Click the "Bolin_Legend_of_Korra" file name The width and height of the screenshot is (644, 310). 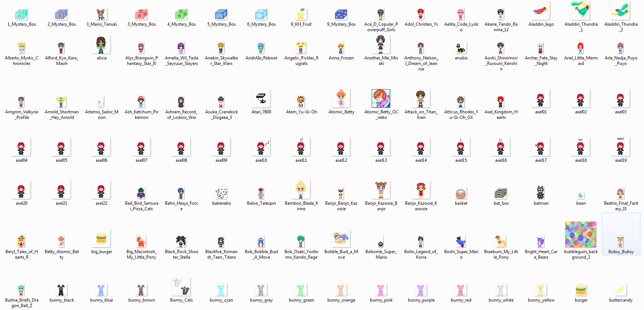[x=421, y=254]
